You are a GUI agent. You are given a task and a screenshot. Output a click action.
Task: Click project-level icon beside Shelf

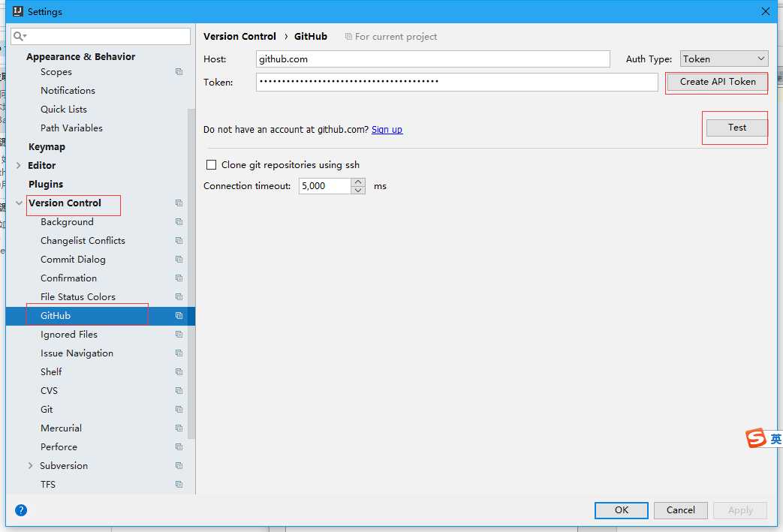click(x=179, y=372)
